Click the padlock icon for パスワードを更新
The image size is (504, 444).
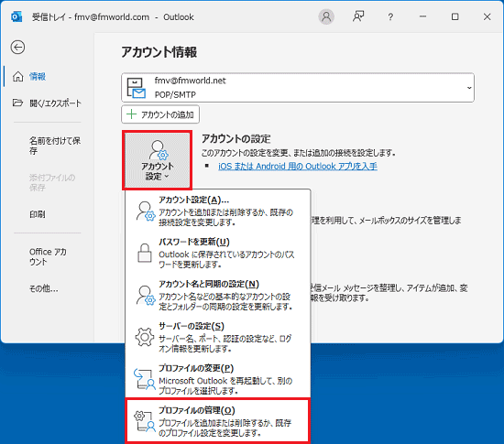[x=145, y=253]
